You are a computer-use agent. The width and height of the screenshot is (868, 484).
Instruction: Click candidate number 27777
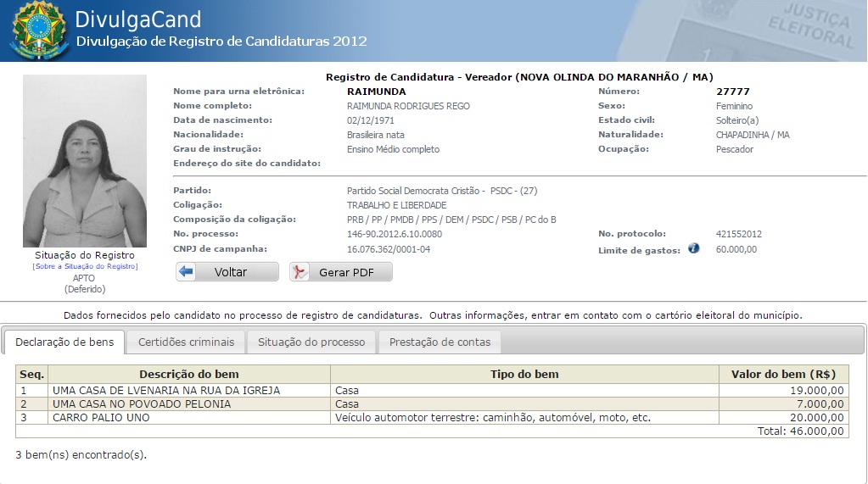tap(733, 92)
